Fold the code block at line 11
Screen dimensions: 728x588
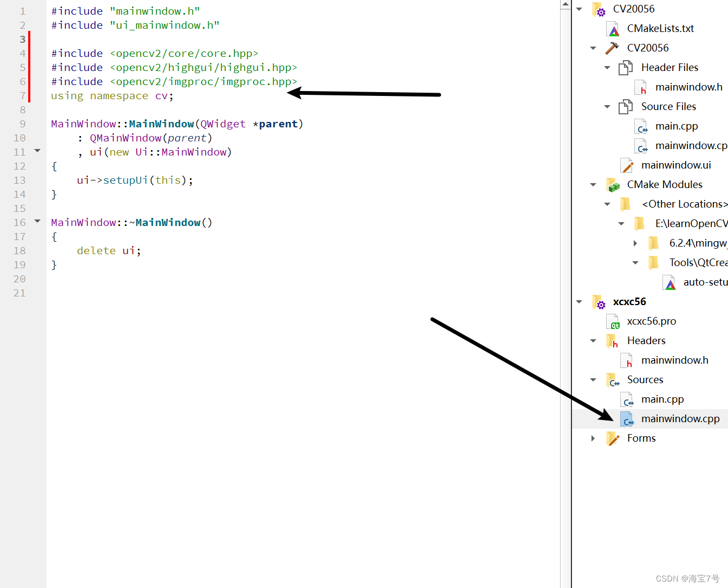click(x=37, y=151)
